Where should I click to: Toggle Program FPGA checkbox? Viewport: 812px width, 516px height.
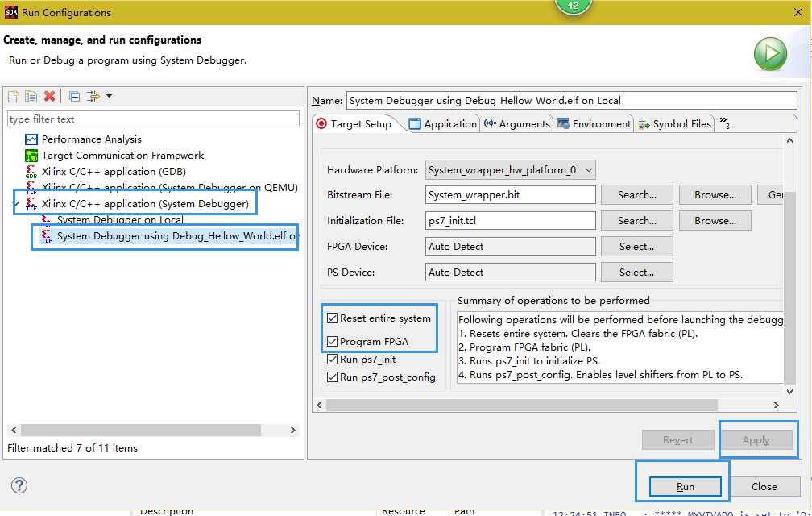(x=333, y=341)
